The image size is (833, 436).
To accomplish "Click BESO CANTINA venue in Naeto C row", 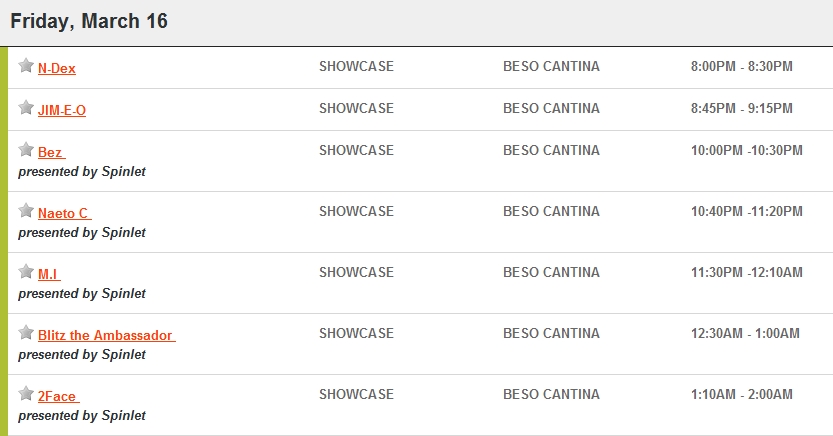I will (551, 211).
